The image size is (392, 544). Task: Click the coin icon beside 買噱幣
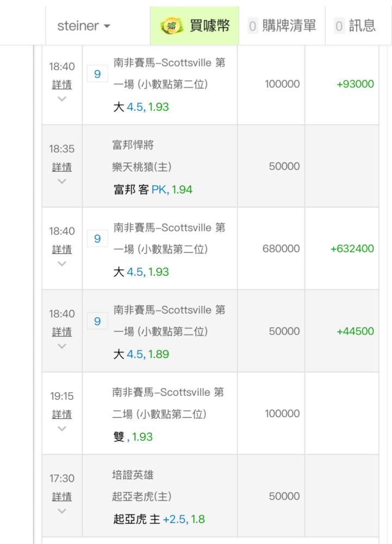pos(172,26)
